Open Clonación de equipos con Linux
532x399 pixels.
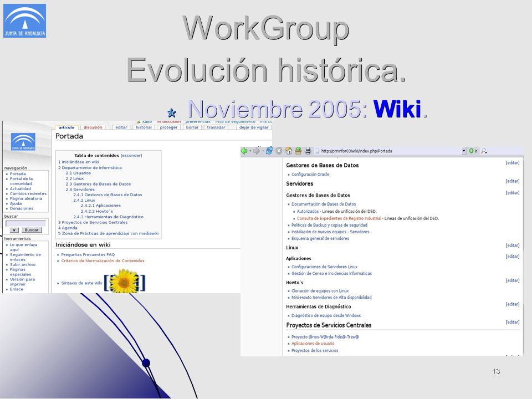(320, 291)
